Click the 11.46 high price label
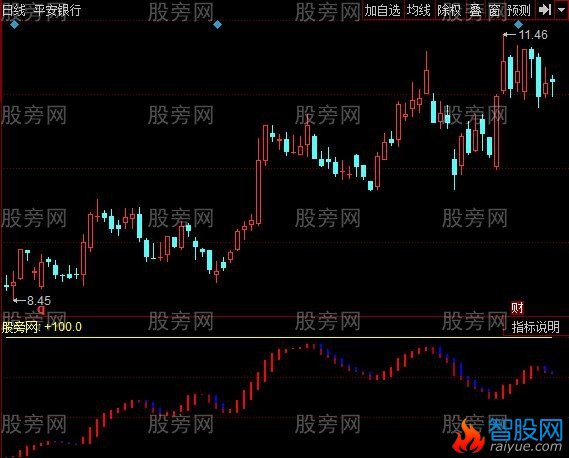The image size is (569, 458). click(533, 35)
